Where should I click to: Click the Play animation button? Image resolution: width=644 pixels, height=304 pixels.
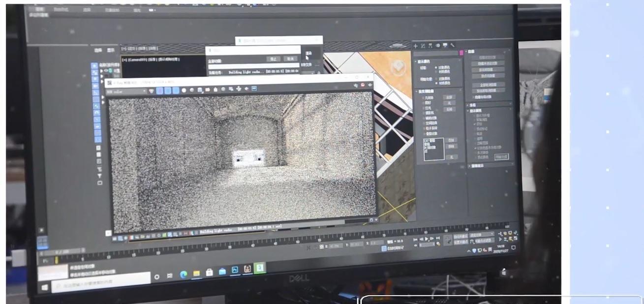[427, 240]
